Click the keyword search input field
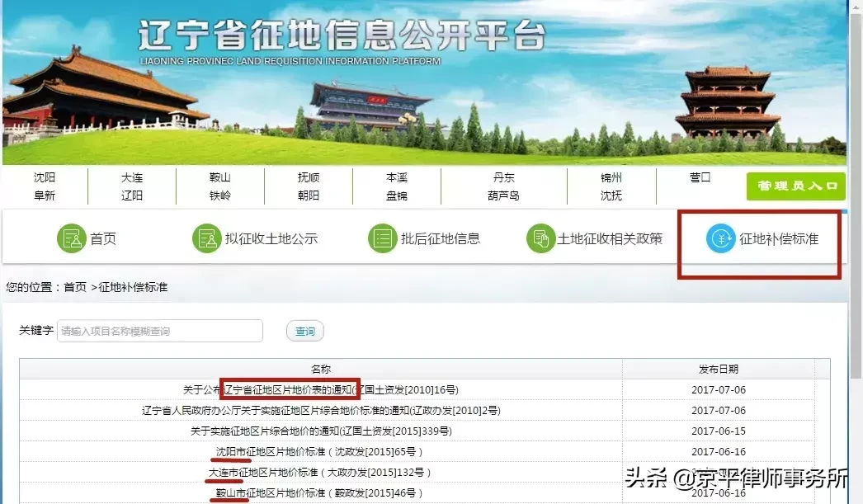Viewport: 863px width, 504px height. click(x=158, y=330)
